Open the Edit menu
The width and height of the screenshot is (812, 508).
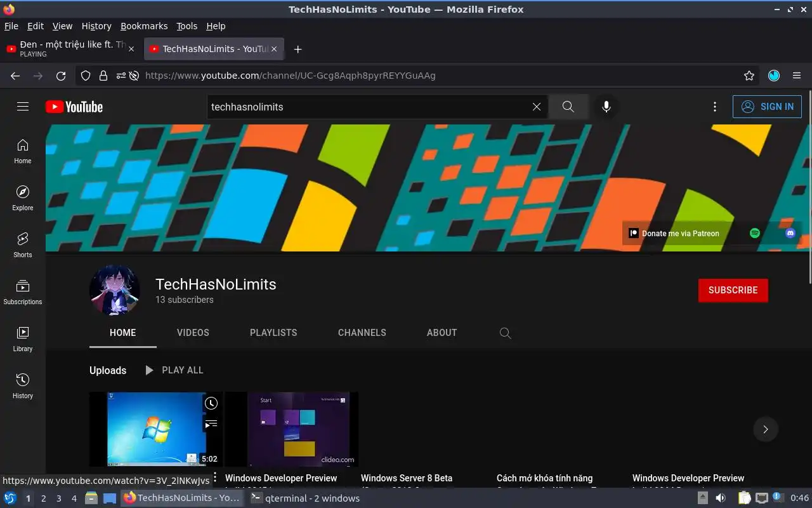tap(36, 26)
